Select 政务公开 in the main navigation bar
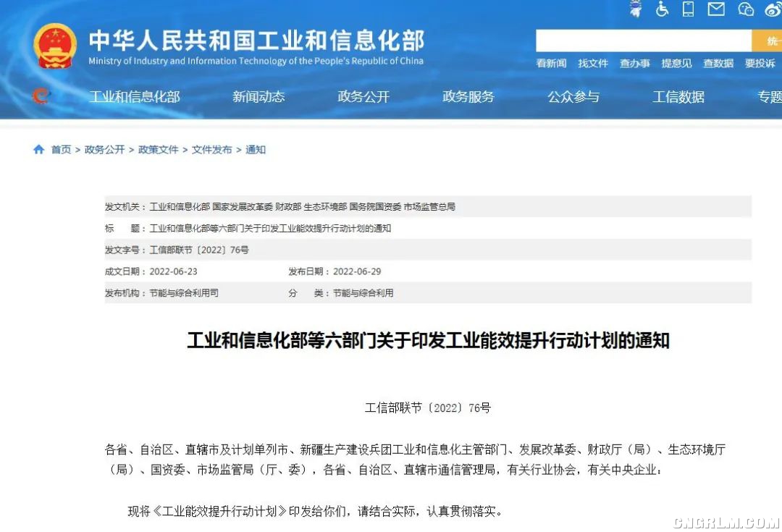 (363, 97)
